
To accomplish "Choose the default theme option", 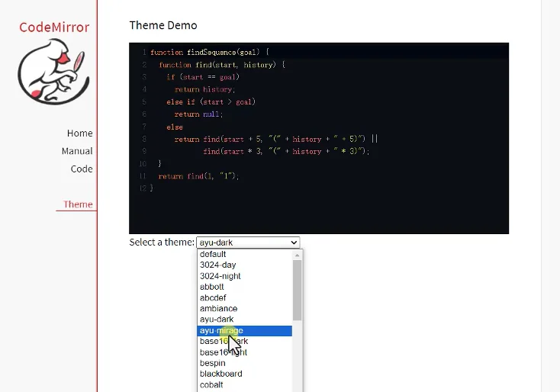I will (245, 254).
